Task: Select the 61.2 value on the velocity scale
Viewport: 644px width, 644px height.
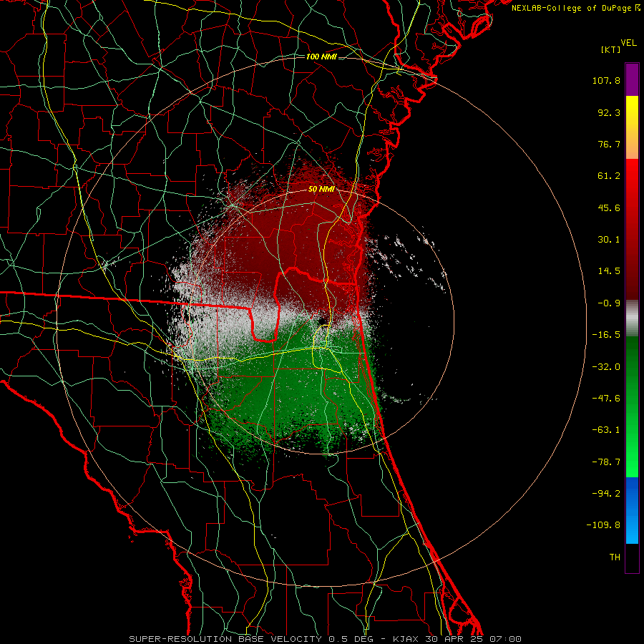Action: coord(609,176)
